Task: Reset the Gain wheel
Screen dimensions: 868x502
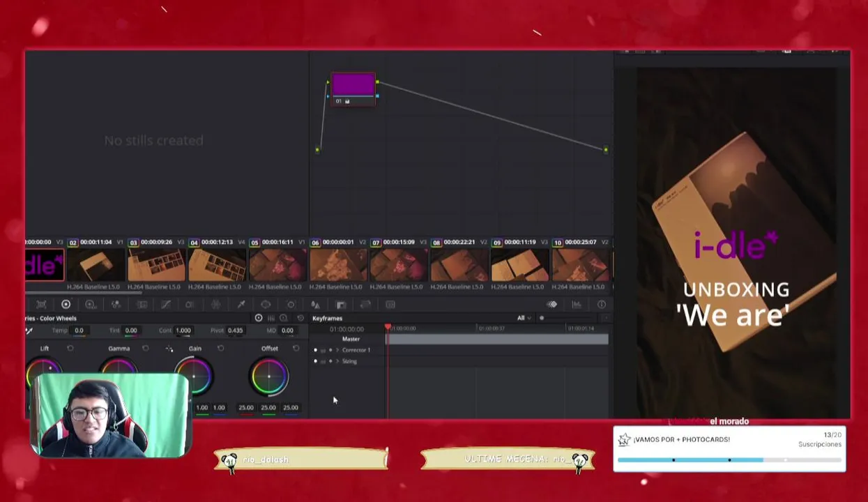Action: pyautogui.click(x=221, y=348)
